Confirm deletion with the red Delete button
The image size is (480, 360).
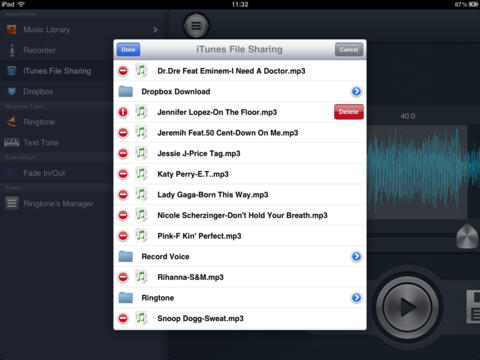349,112
